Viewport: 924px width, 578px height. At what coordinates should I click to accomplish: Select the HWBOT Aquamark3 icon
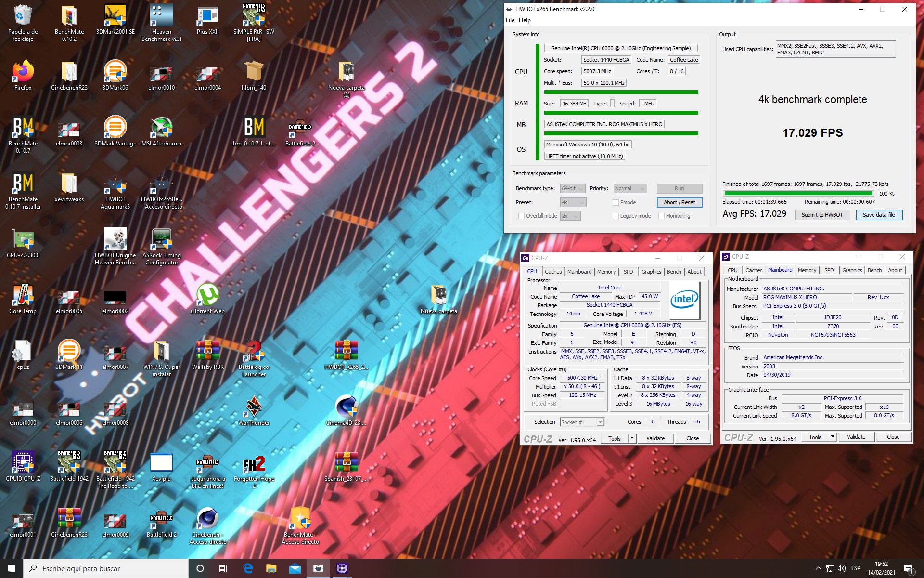115,191
